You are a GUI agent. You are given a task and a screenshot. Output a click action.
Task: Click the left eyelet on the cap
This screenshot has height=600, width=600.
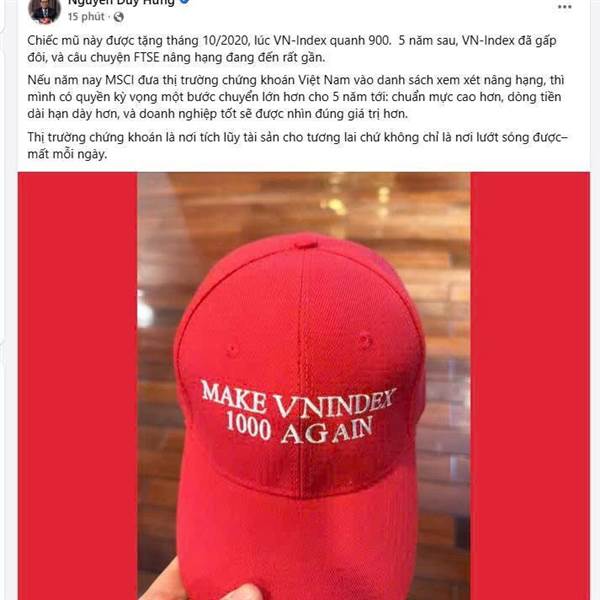click(x=232, y=351)
